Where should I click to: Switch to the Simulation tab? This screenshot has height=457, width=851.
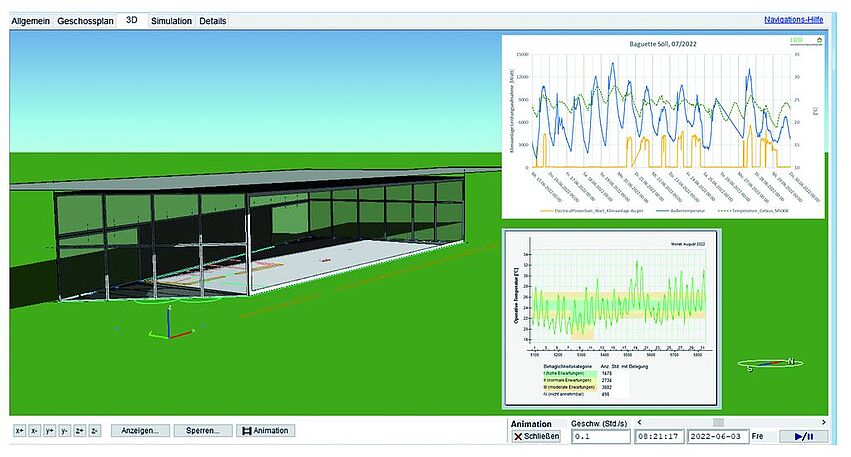(171, 21)
